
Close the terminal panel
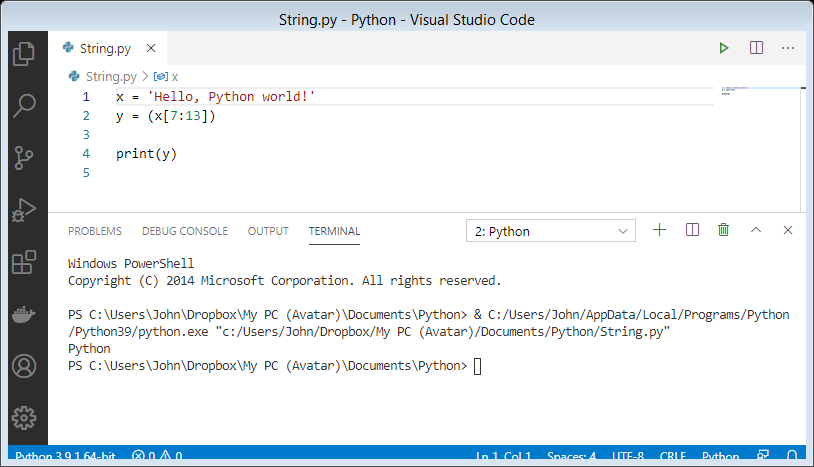[788, 230]
